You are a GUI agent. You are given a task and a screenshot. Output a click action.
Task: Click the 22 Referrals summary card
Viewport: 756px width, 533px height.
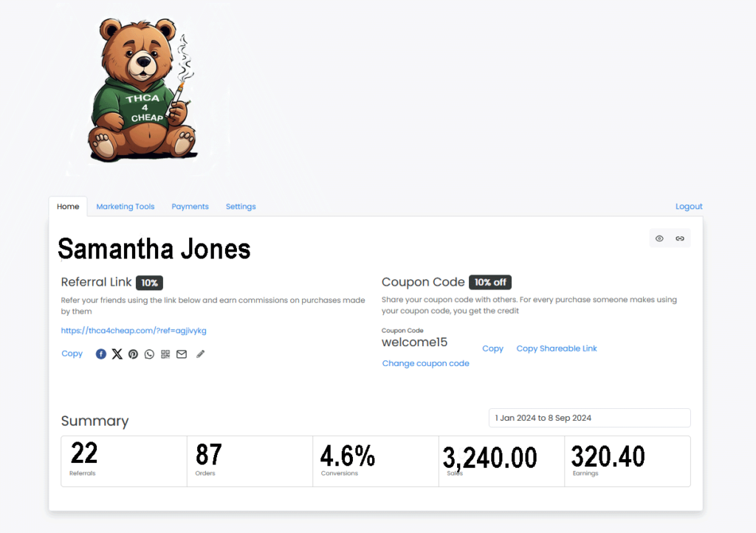pos(124,461)
